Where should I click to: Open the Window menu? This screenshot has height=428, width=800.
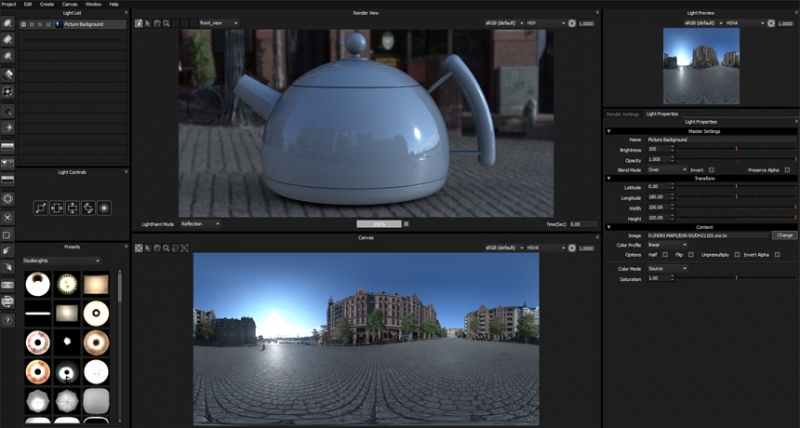point(93,4)
